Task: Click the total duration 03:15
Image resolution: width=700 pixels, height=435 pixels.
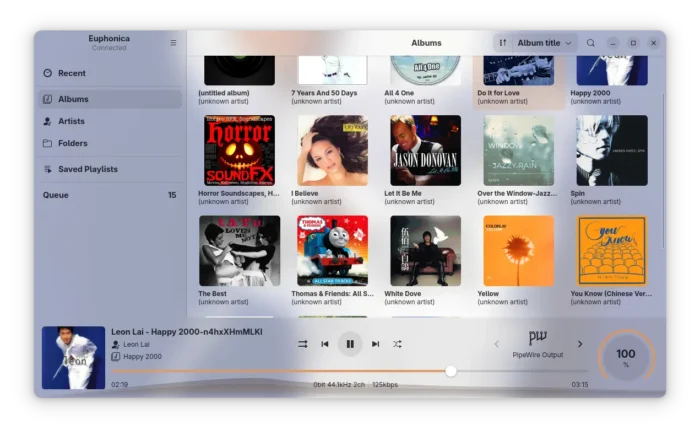Action: [x=580, y=385]
